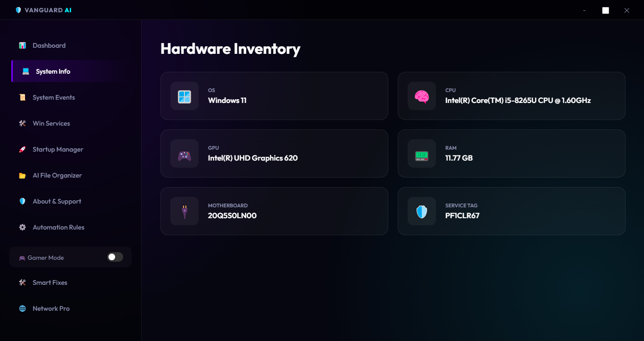The height and width of the screenshot is (341, 644).
Task: Select System Info in the sidebar
Action: (x=71, y=71)
